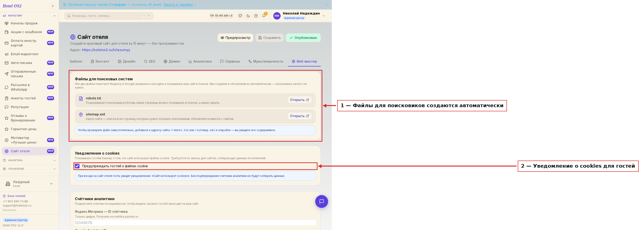The width and height of the screenshot is (644, 230).
Task: Open Отзывы о бронировании
Action: coord(29,118)
